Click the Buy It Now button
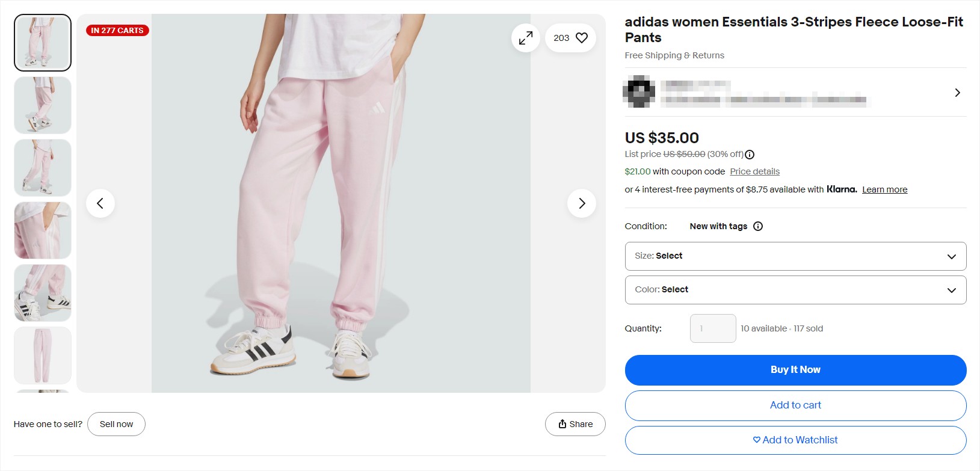980x471 pixels. 795,369
